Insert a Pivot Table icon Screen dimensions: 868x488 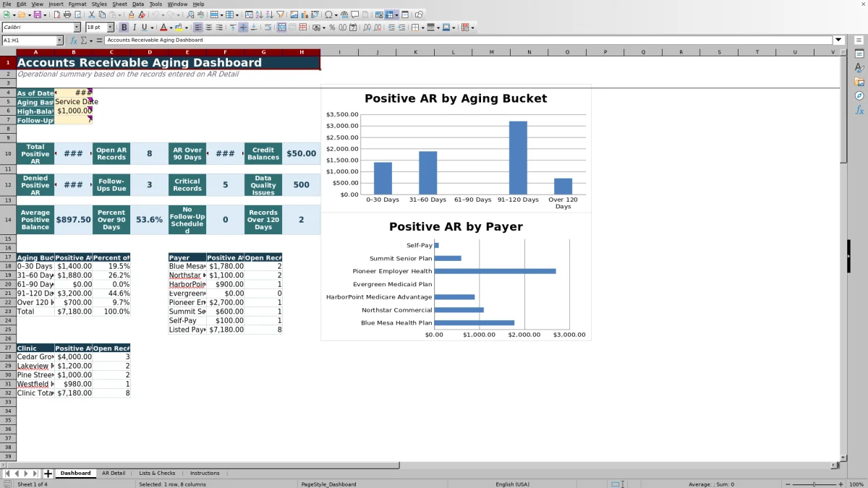click(315, 14)
